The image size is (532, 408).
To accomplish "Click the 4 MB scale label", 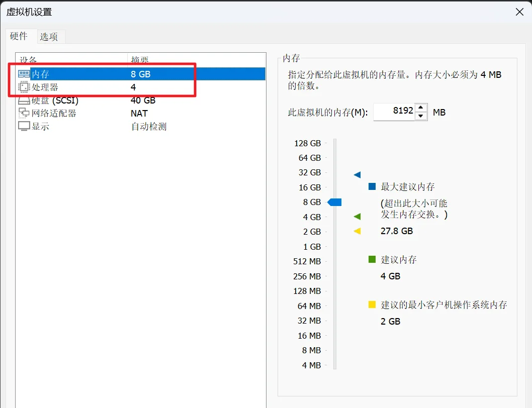I will coord(311,365).
